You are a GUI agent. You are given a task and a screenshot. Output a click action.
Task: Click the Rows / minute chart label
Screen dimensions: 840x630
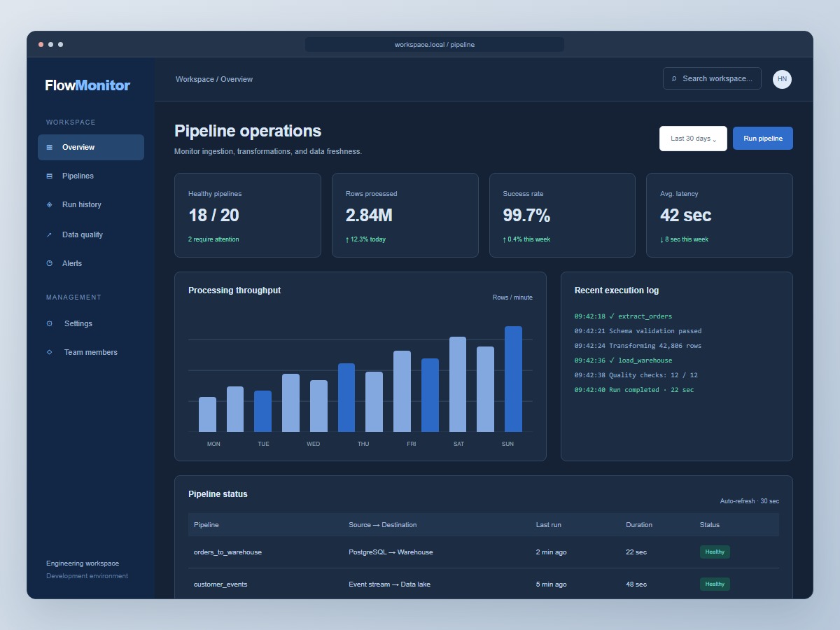point(512,297)
